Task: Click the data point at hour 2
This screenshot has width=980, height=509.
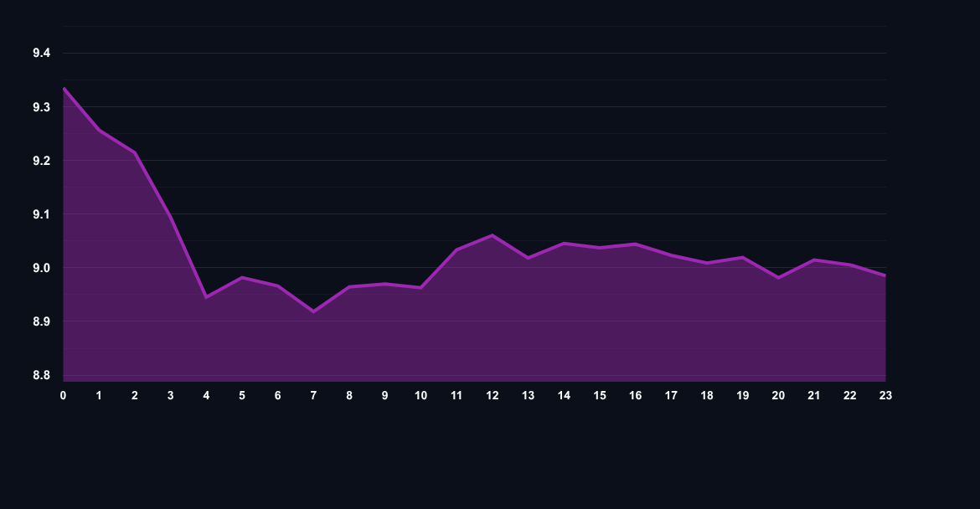Action: pyautogui.click(x=135, y=153)
